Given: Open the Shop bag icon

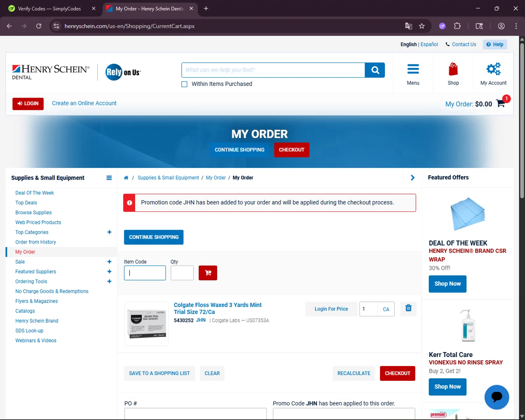Looking at the screenshot, I should [x=453, y=69].
